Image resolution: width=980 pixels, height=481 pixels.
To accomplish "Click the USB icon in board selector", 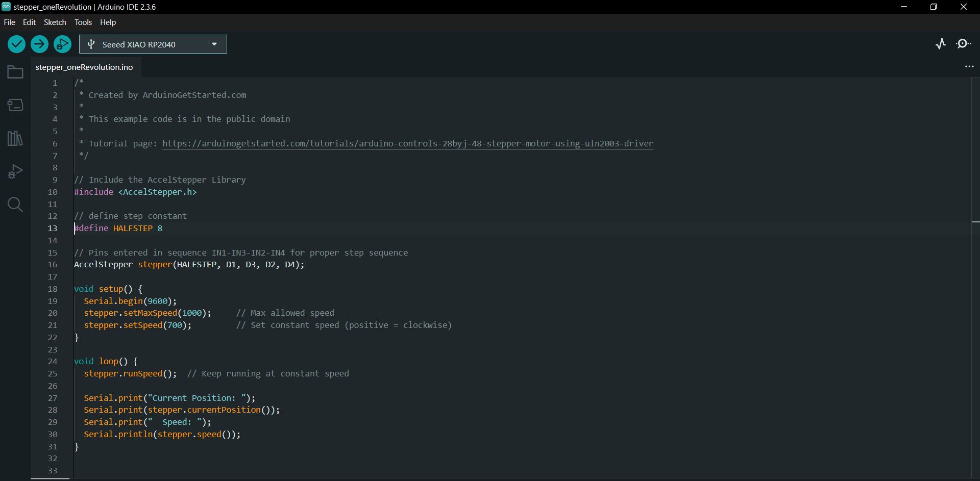I will 91,44.
